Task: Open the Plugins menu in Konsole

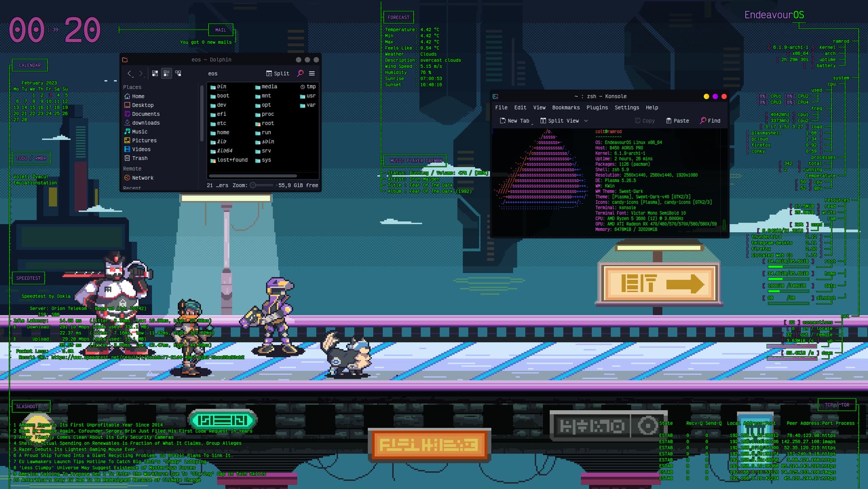Action: click(596, 107)
